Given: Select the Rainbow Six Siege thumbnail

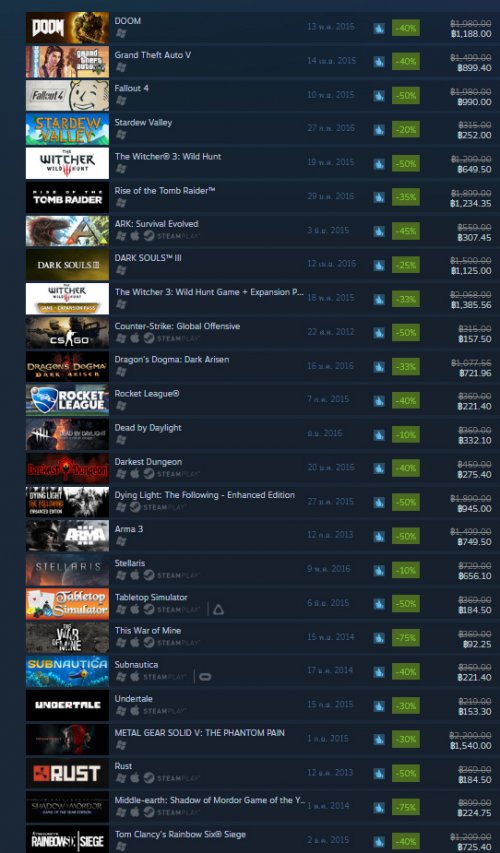Looking at the screenshot, I should (67, 839).
